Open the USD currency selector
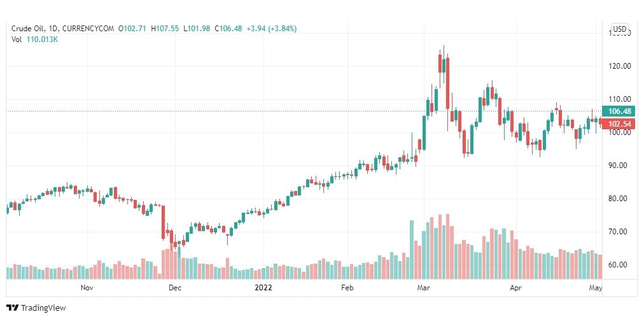 (x=619, y=29)
